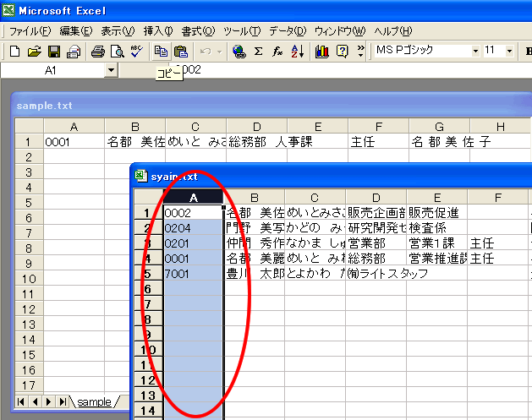Select the sample sheet tab
The width and height of the screenshot is (532, 420).
94,402
